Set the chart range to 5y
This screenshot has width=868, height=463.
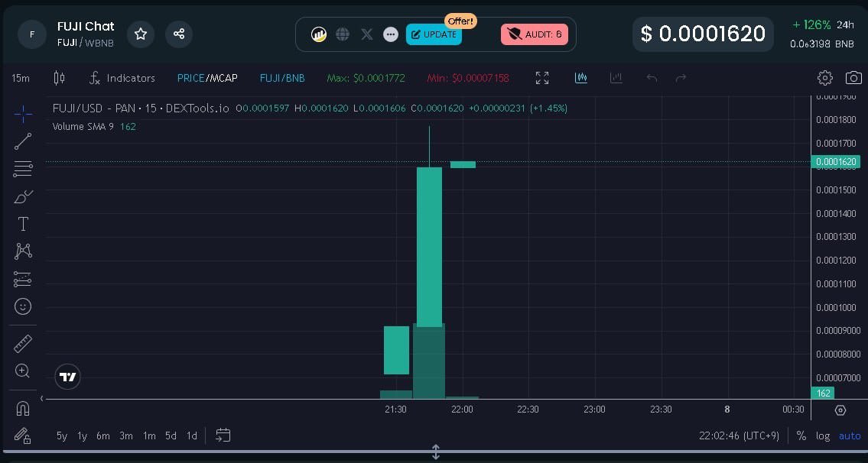[x=61, y=436]
